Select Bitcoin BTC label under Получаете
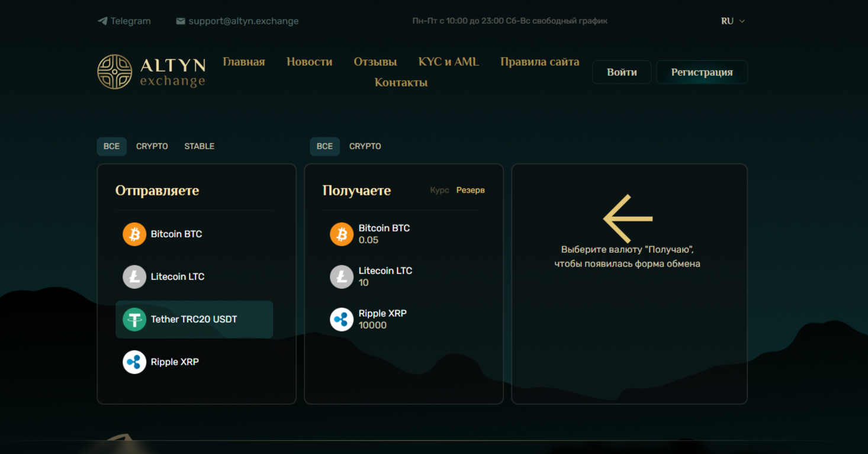Viewport: 868px width, 454px height. pyautogui.click(x=384, y=228)
